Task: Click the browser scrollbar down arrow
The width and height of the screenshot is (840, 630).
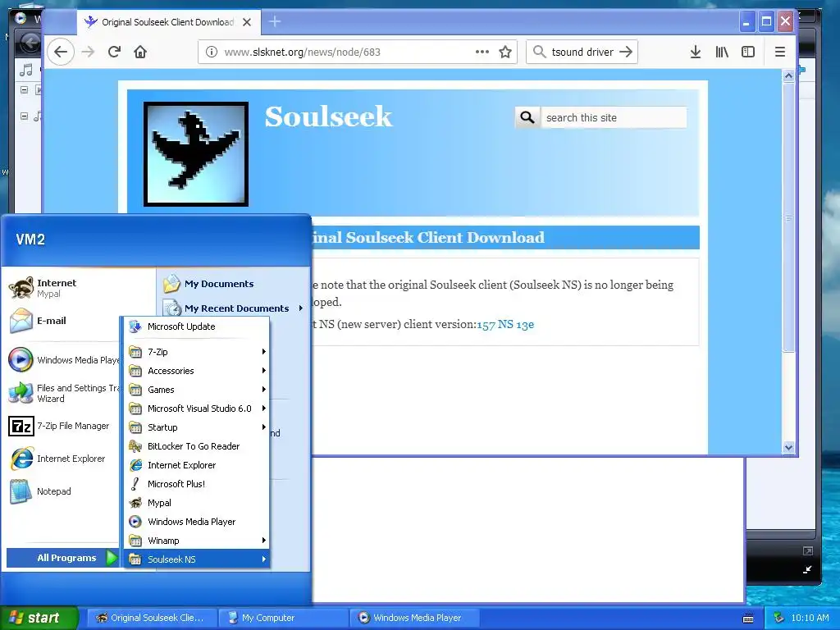Action: [788, 447]
